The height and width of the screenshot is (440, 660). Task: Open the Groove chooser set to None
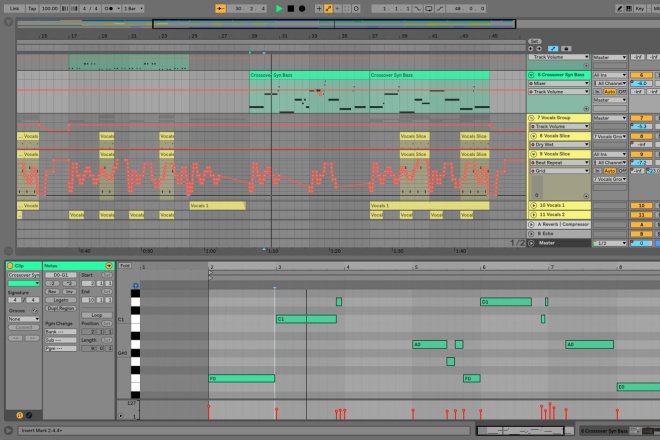coord(24,319)
